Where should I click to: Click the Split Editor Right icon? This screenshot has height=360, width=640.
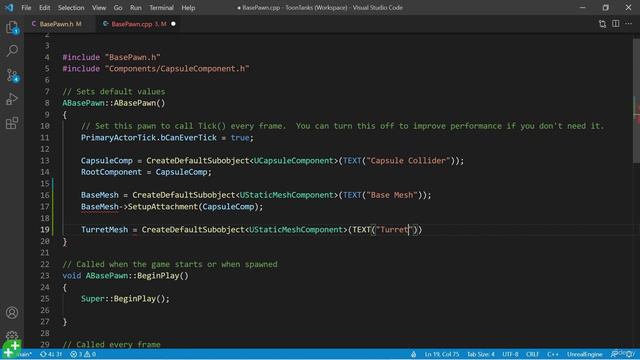pyautogui.click(x=616, y=24)
